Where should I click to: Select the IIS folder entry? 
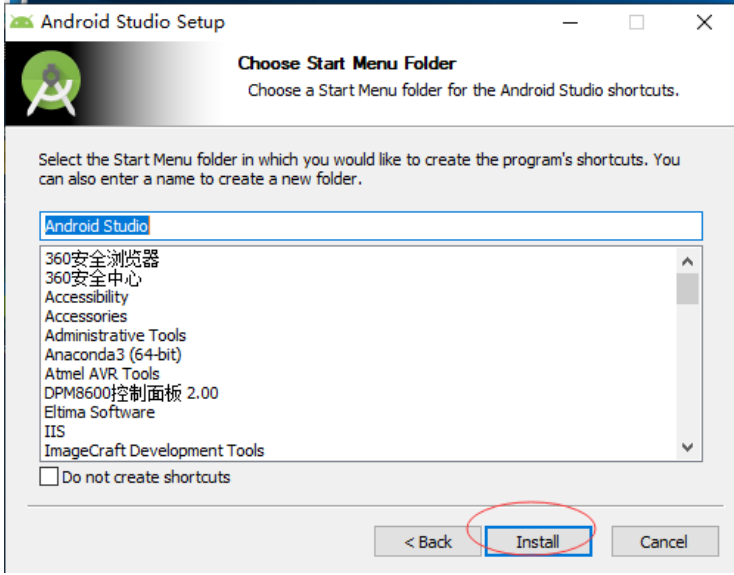click(55, 431)
